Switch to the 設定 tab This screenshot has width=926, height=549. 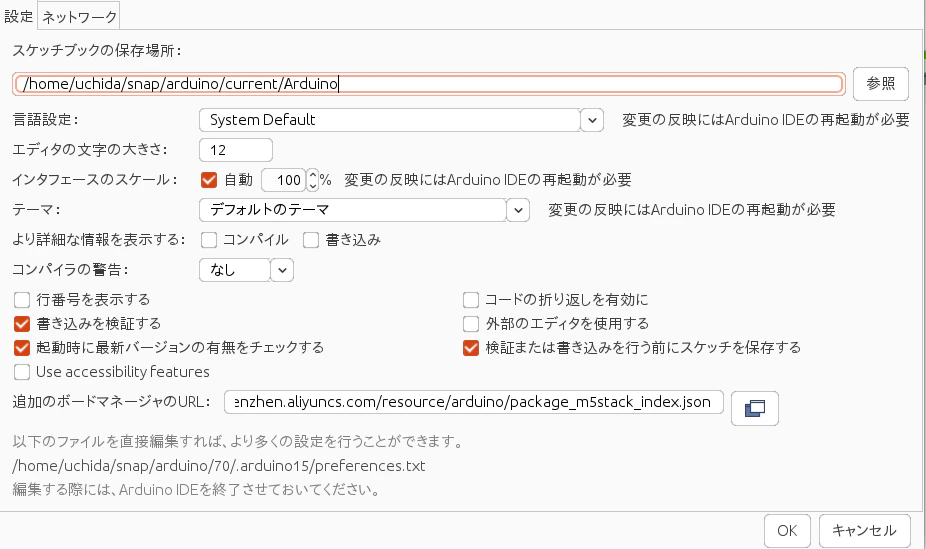[18, 16]
